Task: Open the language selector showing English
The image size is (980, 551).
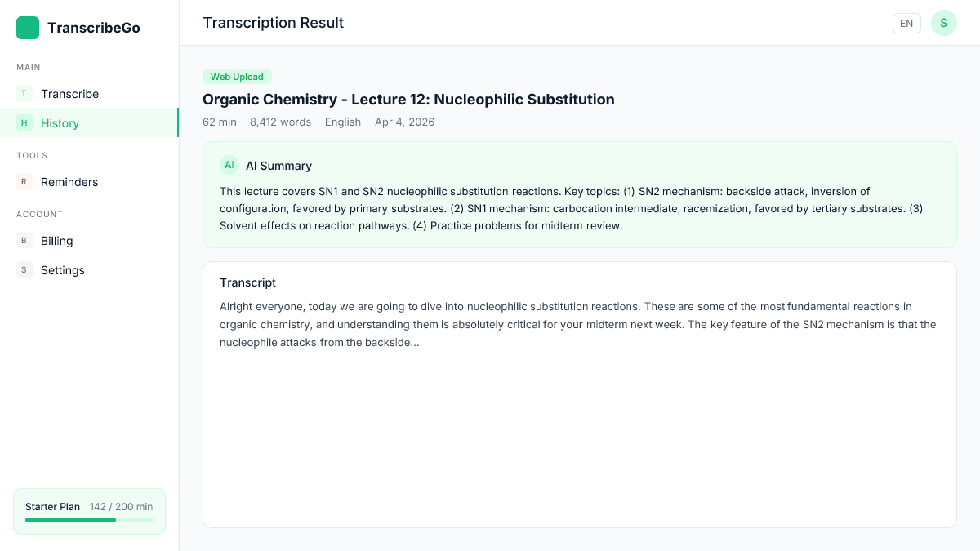Action: 343,122
